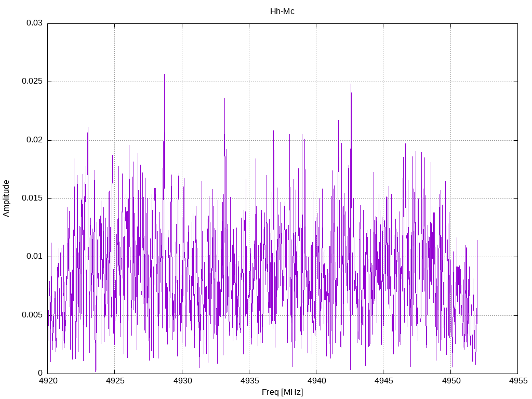
Task: Click the y-axis tick label "0.03"
Action: (35, 23)
